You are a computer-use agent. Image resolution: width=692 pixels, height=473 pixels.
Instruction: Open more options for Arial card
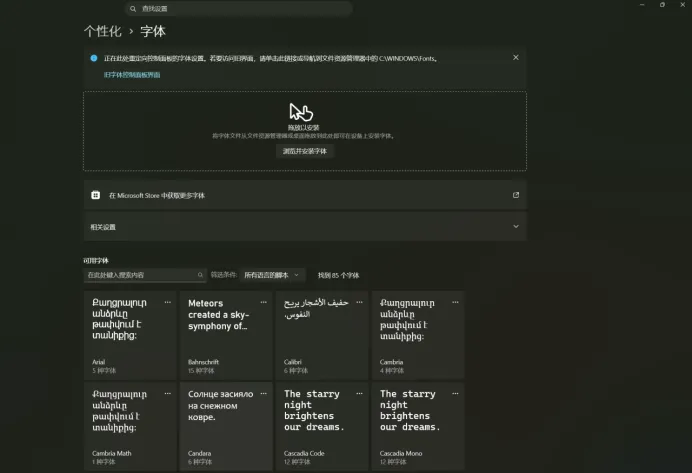pos(168,302)
